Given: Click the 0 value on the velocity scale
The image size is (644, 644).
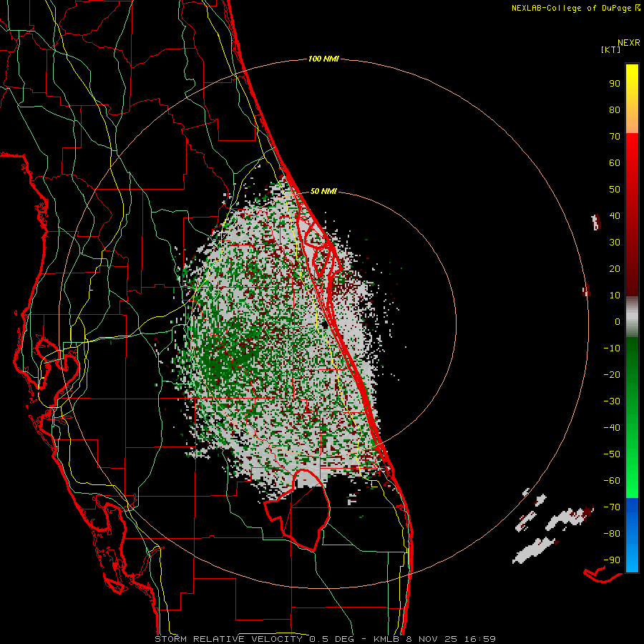Looking at the screenshot, I should pyautogui.click(x=618, y=321).
